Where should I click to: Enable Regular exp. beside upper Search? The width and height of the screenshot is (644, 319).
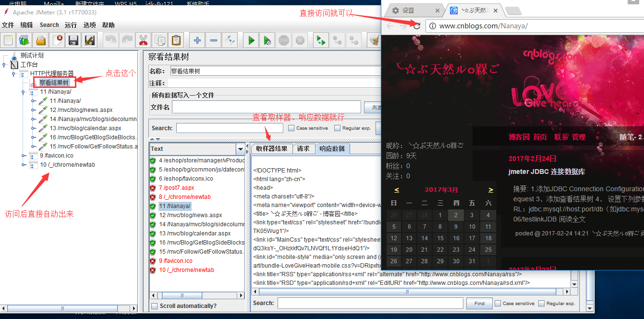coord(337,128)
